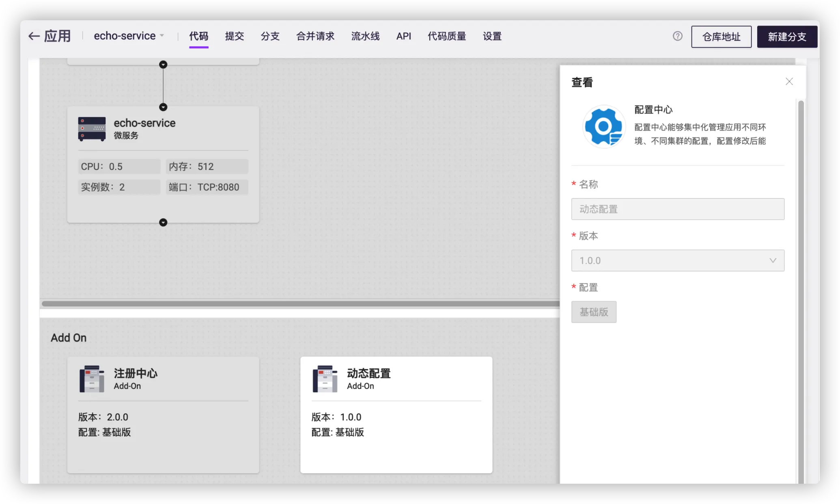
Task: Open the 流水线 tab
Action: 365,36
